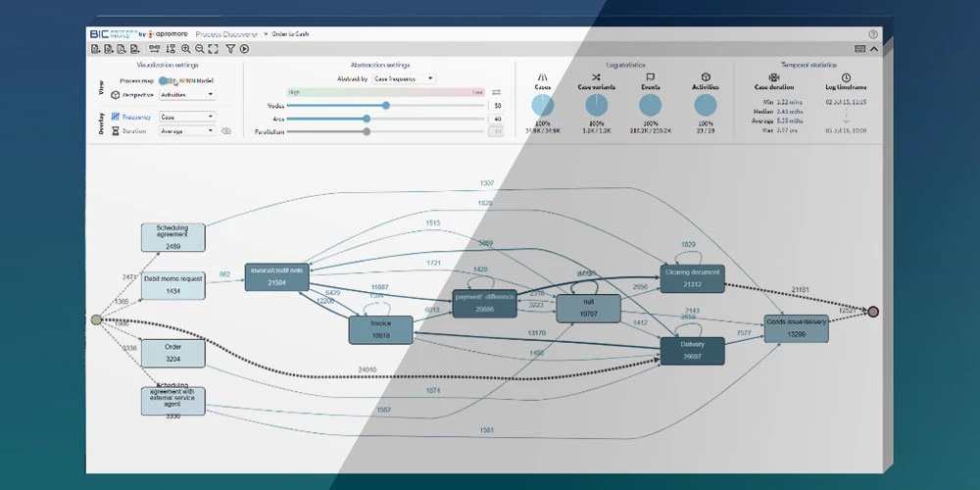Screen dimensions: 980x490
Task: Click the Cases pie chart
Action: coord(543,105)
